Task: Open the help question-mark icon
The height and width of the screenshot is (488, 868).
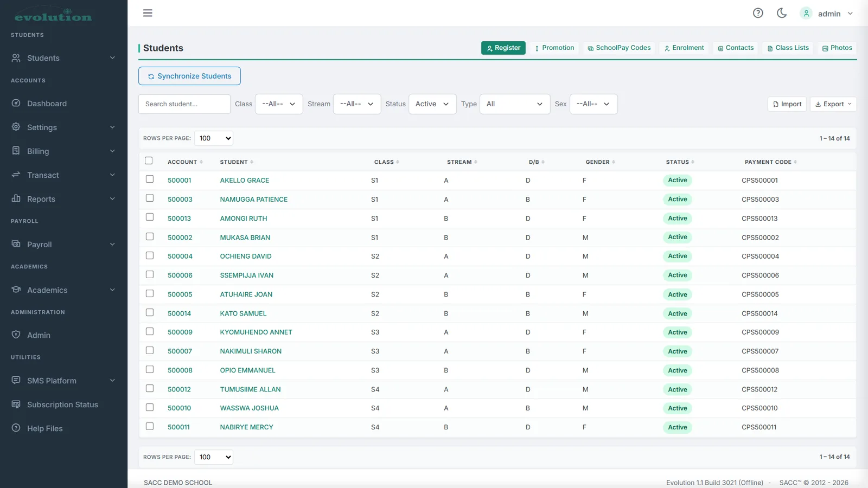Action: click(x=758, y=13)
